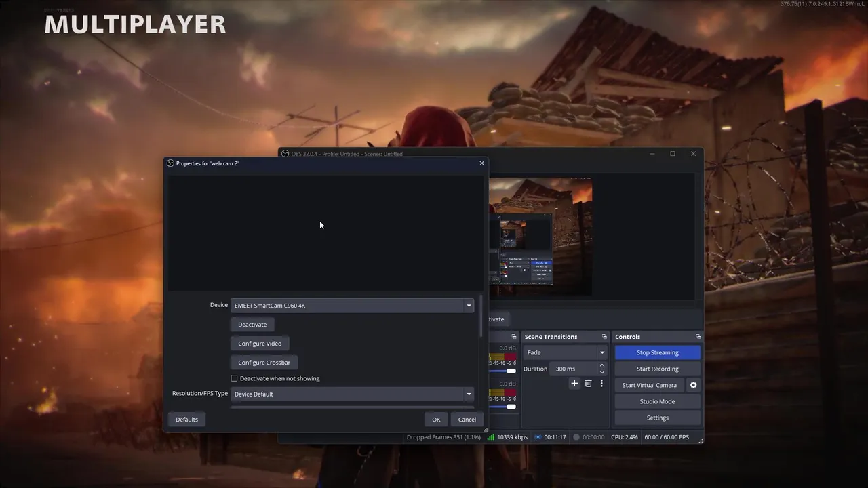Undock the Controls panel
Screen dimensions: 868x488
[698, 337]
